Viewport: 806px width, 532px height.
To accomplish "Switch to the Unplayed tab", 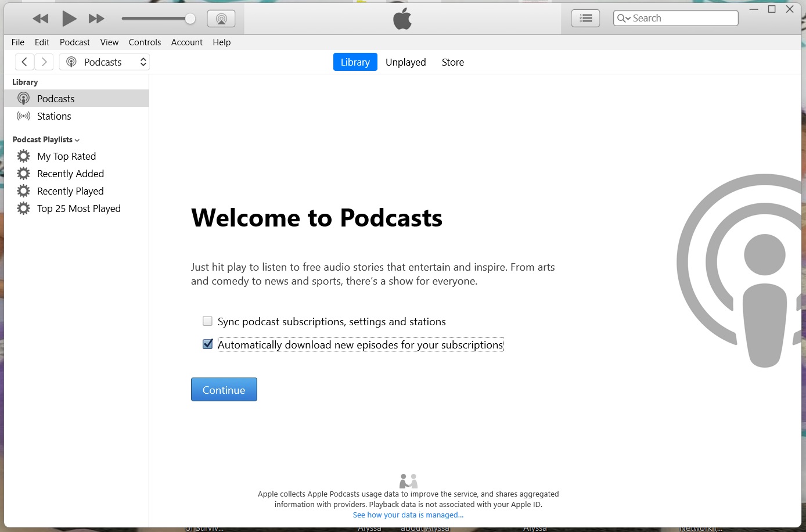I will (x=406, y=62).
